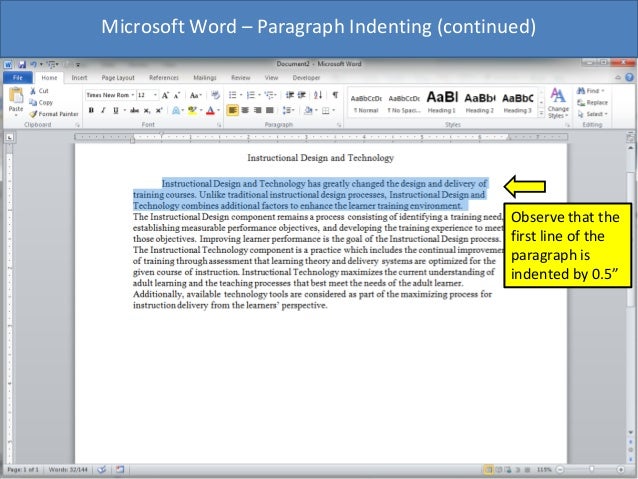The image size is (638, 479).
Task: Decrease paragraph indent
Action: click(290, 95)
